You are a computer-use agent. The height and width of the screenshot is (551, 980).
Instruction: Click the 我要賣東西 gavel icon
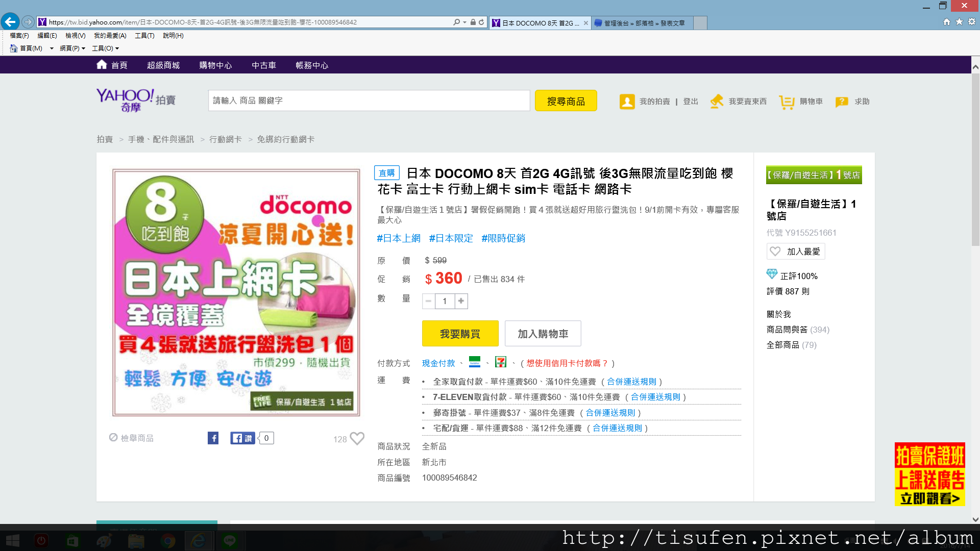(x=717, y=102)
